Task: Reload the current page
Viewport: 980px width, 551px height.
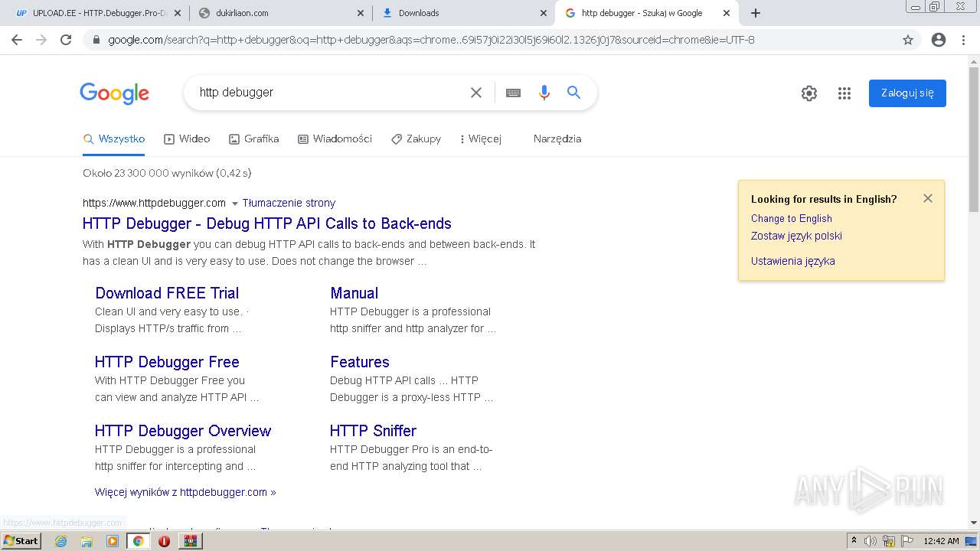Action: (66, 40)
